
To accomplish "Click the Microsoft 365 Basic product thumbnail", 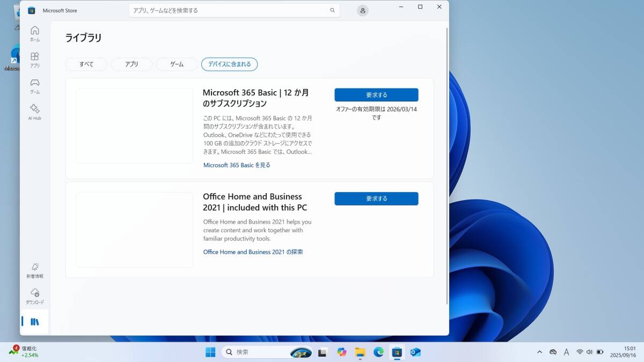I will (134, 126).
